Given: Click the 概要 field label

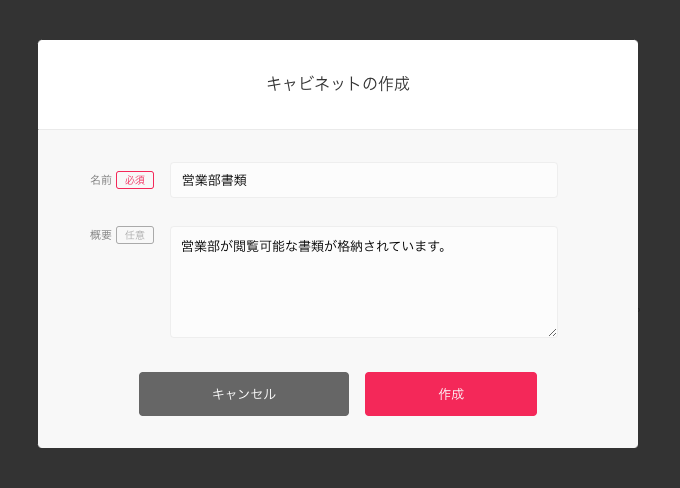Looking at the screenshot, I should [x=100, y=235].
